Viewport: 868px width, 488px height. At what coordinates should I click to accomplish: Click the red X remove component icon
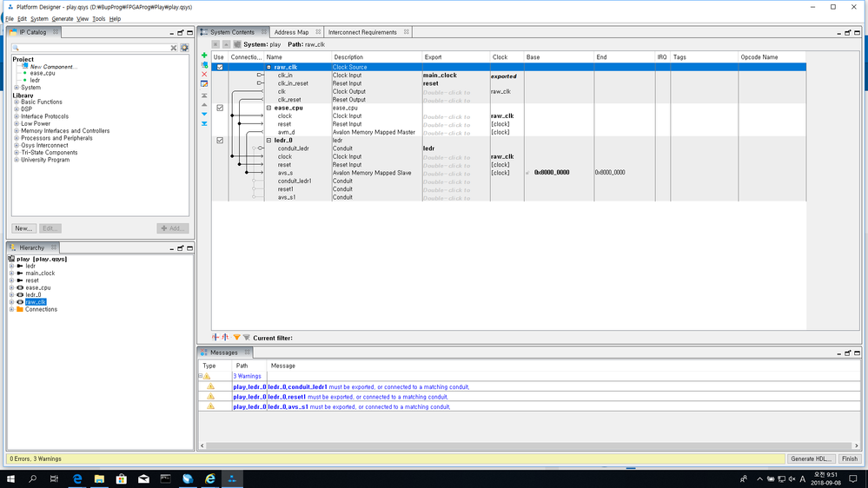click(x=204, y=75)
